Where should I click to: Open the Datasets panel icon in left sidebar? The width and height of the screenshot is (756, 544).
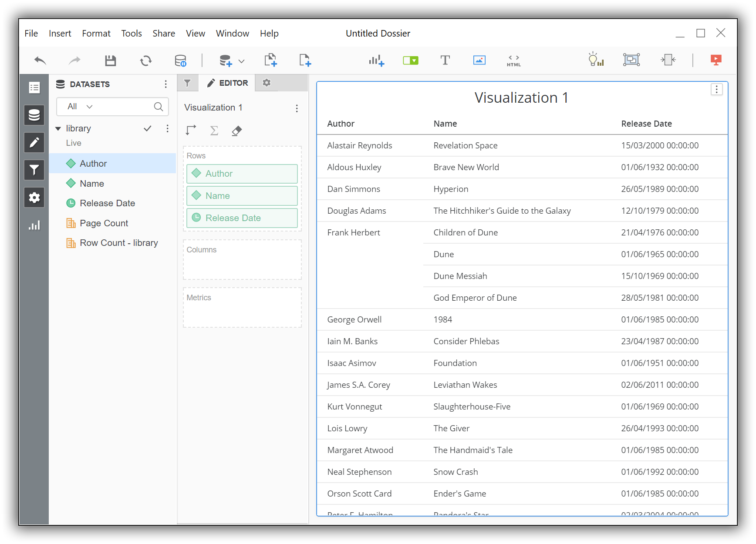pyautogui.click(x=34, y=115)
